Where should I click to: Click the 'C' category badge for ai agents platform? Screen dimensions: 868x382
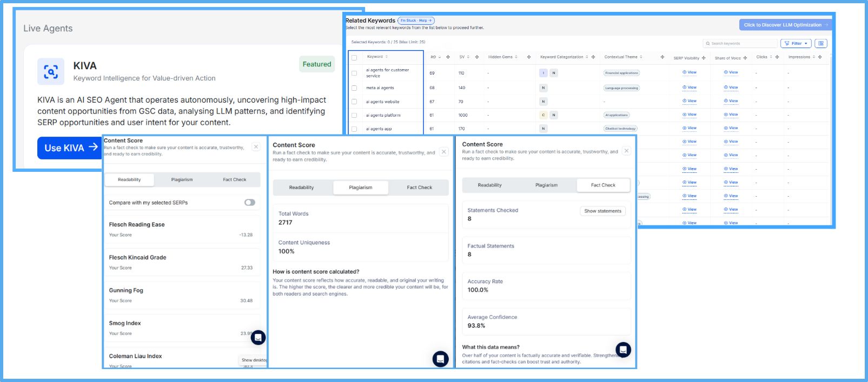pos(544,115)
